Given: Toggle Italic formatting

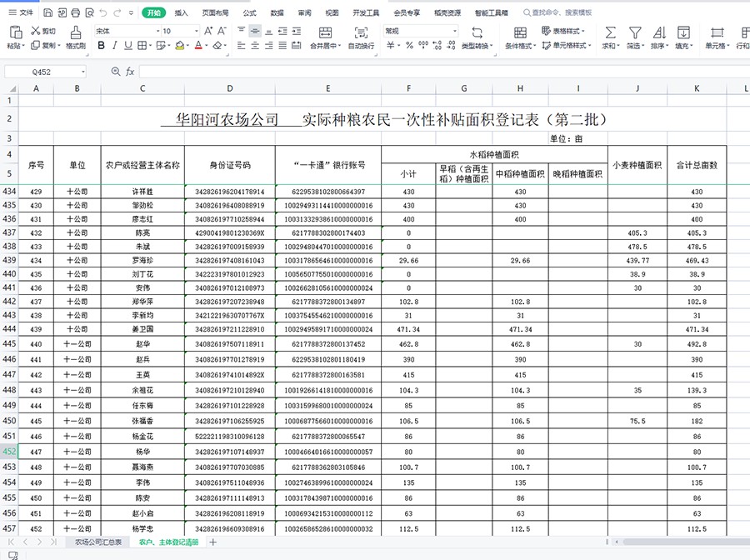Looking at the screenshot, I should (x=114, y=46).
